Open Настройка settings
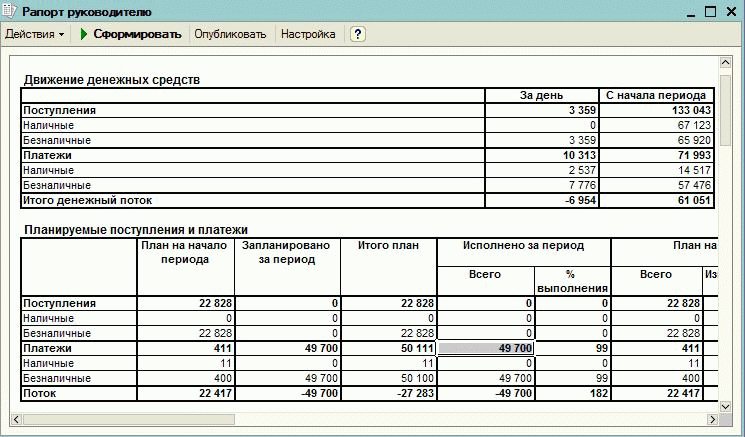 pyautogui.click(x=308, y=34)
